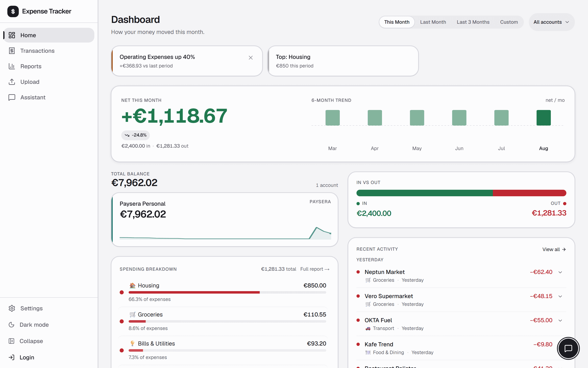Click the Assistant chat bubble icon
This screenshot has width=588, height=368.
tap(12, 97)
